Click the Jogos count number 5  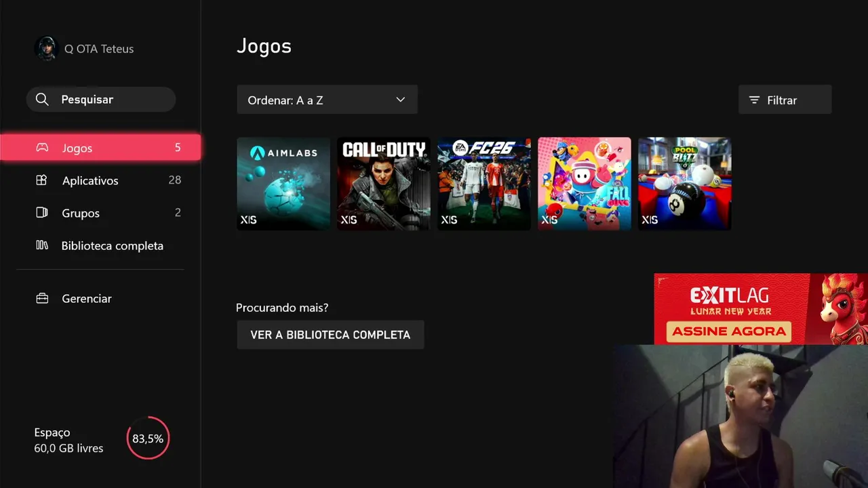click(x=178, y=148)
